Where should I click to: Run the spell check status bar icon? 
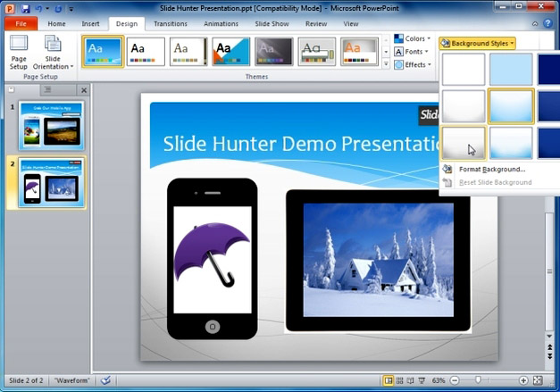[x=105, y=380]
